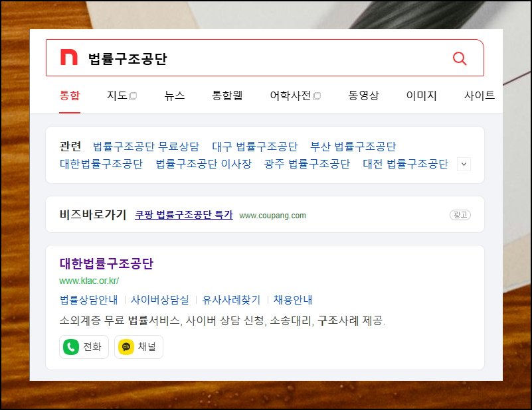Select the 사이트 tab

(480, 96)
